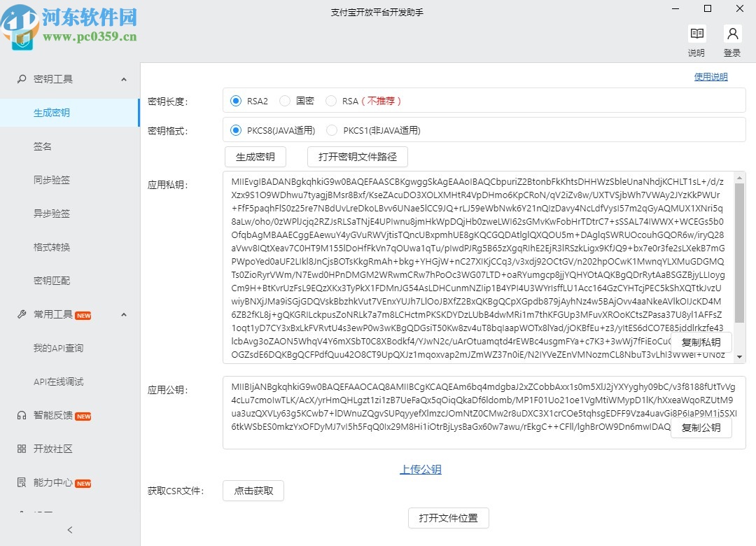
Task: Click the 支付宝开放平台开发助手 title text
Action: 377,13
